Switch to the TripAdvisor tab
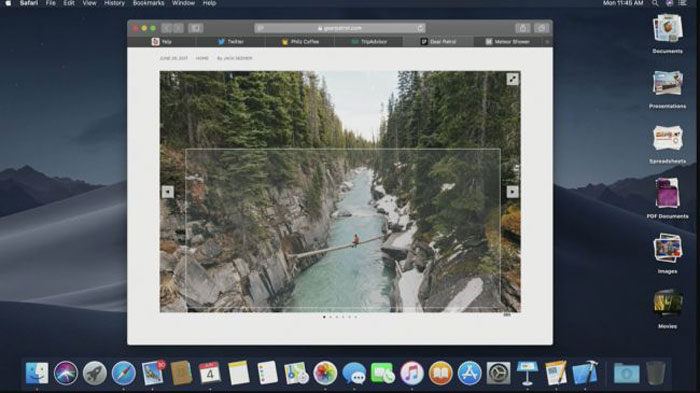This screenshot has height=393, width=700. click(x=369, y=42)
